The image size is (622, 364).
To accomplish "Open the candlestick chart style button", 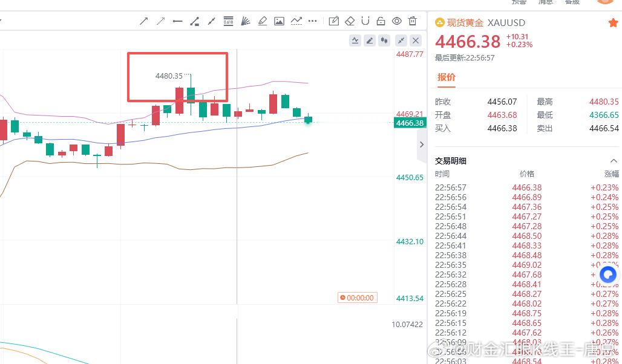I will pyautogui.click(x=384, y=41).
